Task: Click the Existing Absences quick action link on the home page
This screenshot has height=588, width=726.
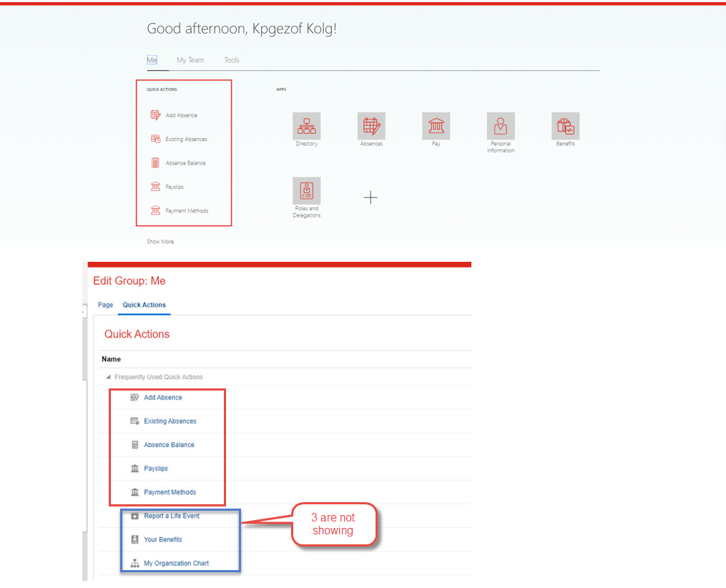Action: pyautogui.click(x=186, y=139)
